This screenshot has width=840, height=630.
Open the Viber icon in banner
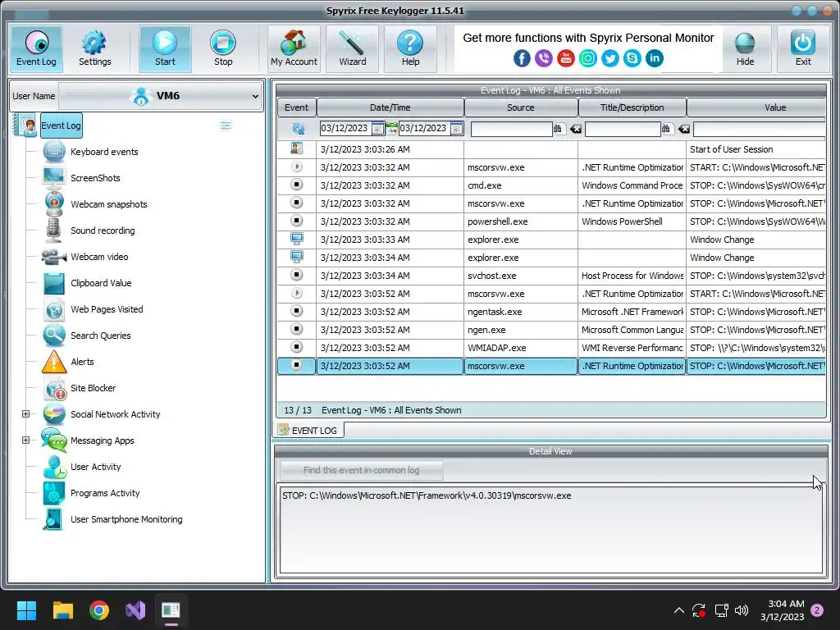tap(544, 58)
